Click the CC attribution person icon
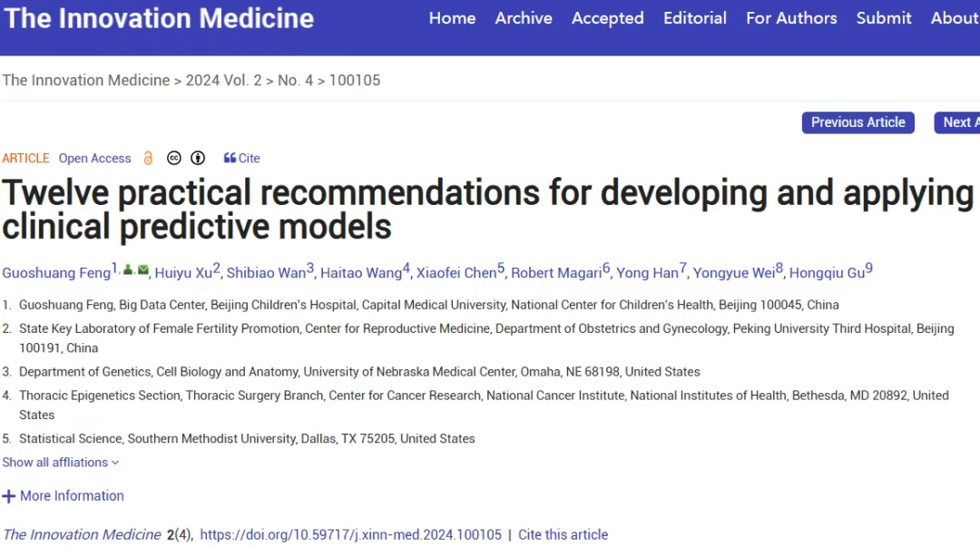 coord(198,158)
